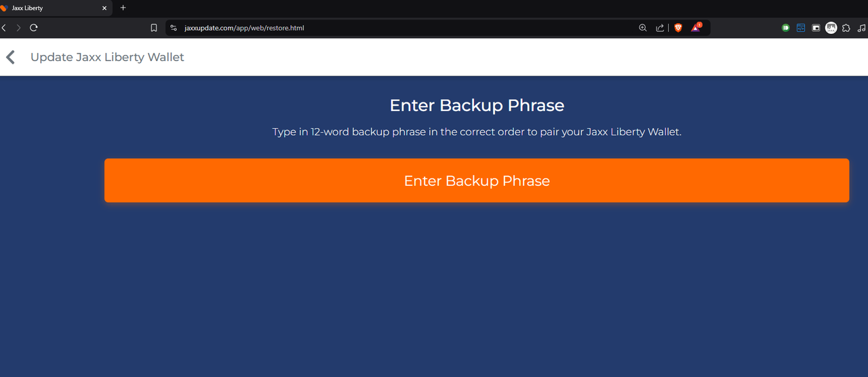This screenshot has height=377, width=868.
Task: Click the picture-in-picture extension icon
Action: tap(816, 28)
